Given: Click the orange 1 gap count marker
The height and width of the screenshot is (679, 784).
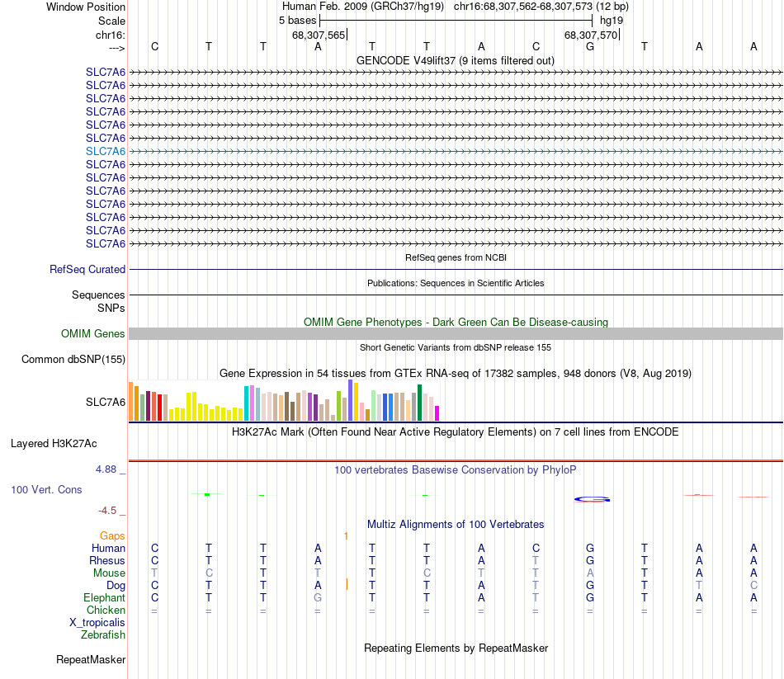Looking at the screenshot, I should pos(346,536).
